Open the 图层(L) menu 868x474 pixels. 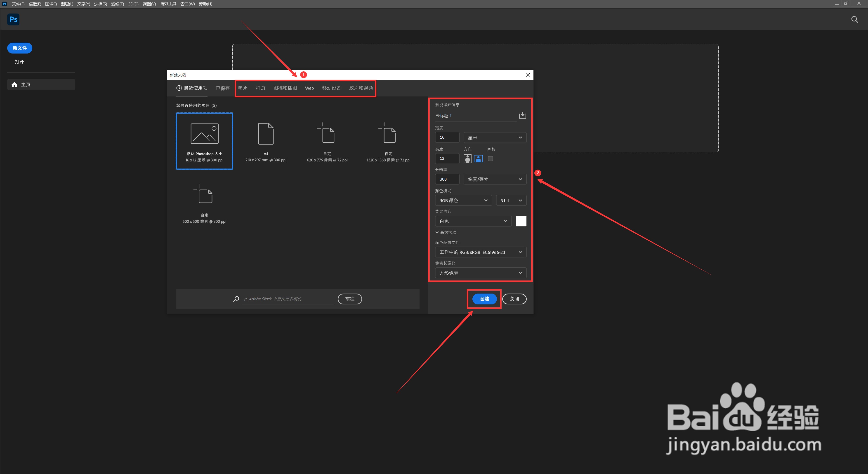click(67, 4)
